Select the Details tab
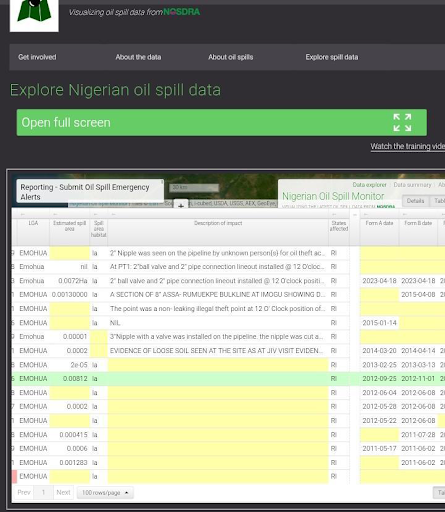The width and height of the screenshot is (445, 512). (415, 201)
